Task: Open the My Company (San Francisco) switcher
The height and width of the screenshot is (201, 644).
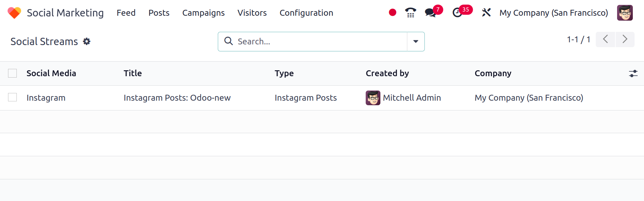Action: [x=553, y=13]
